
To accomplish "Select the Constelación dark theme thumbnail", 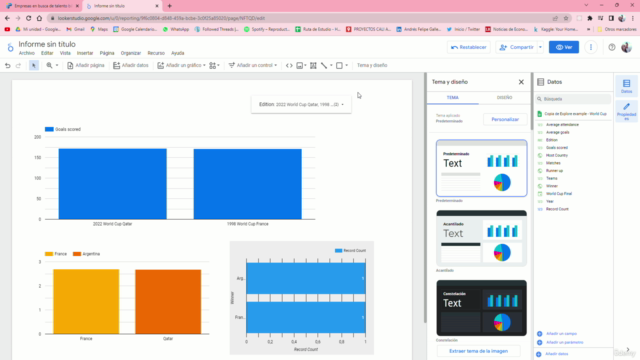I will [481, 308].
